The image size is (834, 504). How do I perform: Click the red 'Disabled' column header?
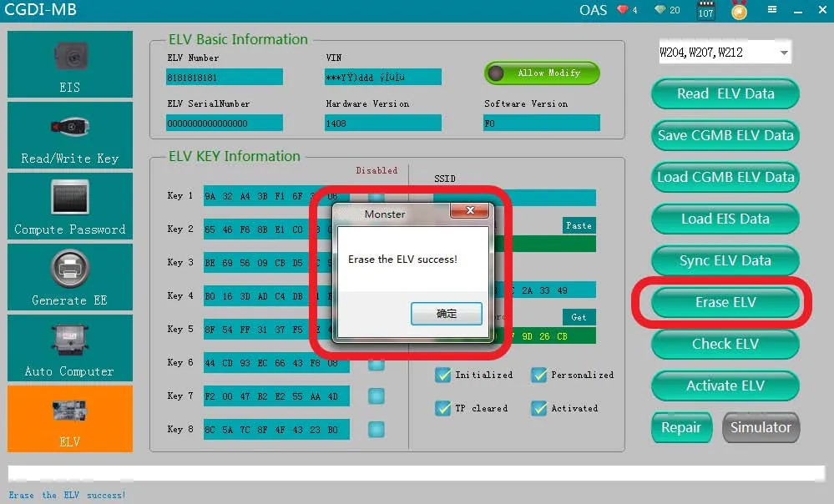click(x=377, y=170)
